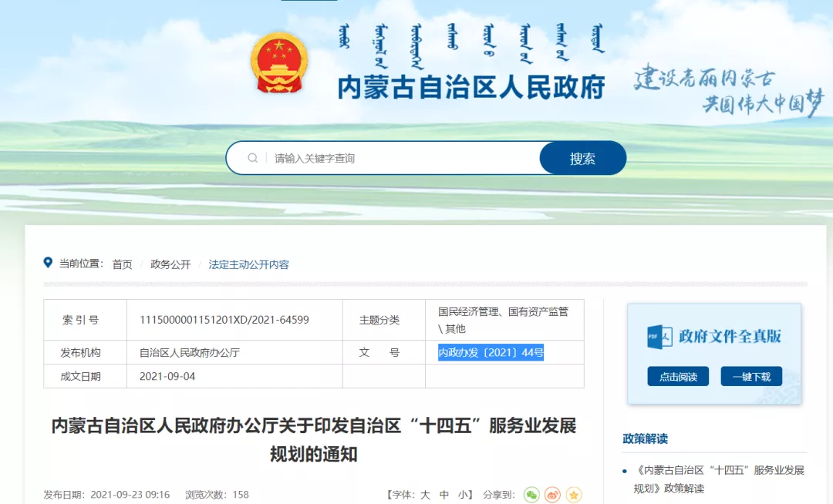Go to 首页 in breadcrumb
833x504 pixels.
122,264
